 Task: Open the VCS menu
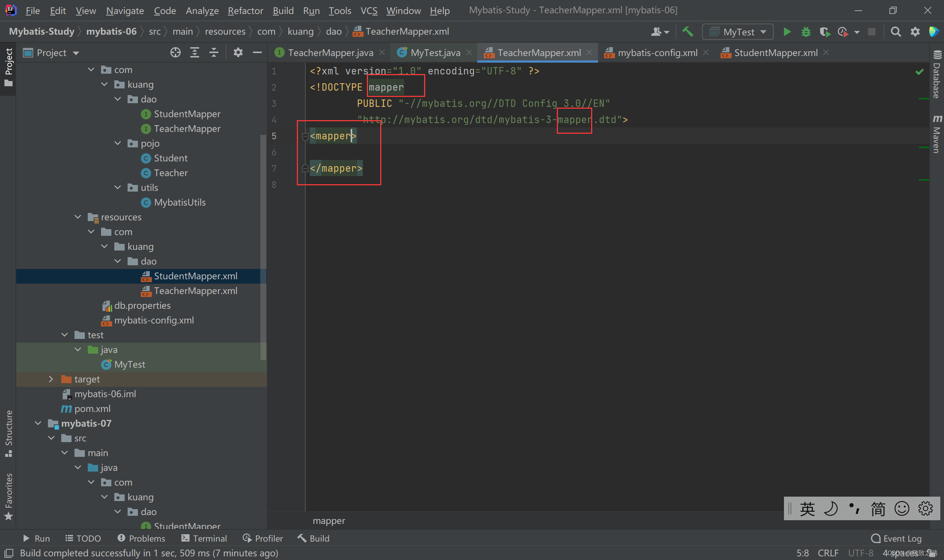coord(368,11)
